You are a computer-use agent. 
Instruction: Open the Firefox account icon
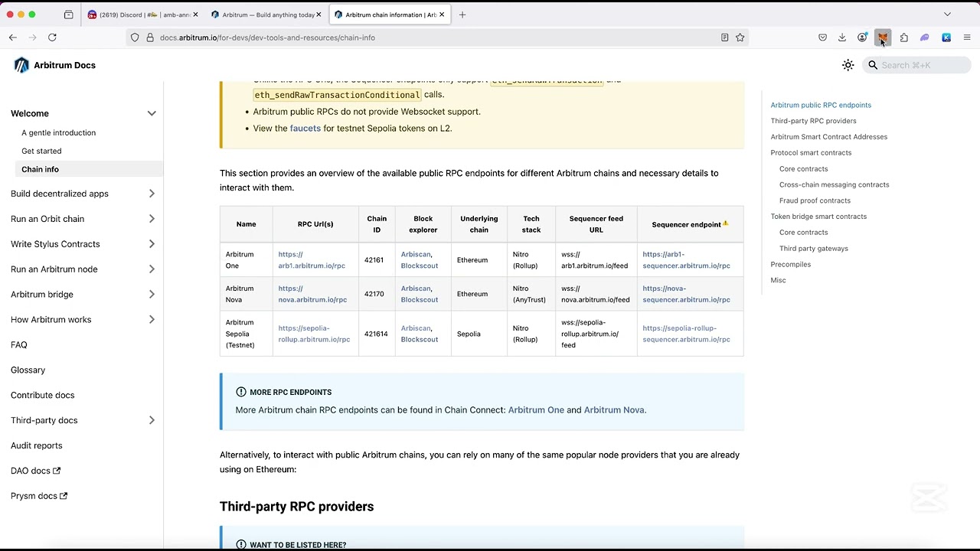click(862, 37)
